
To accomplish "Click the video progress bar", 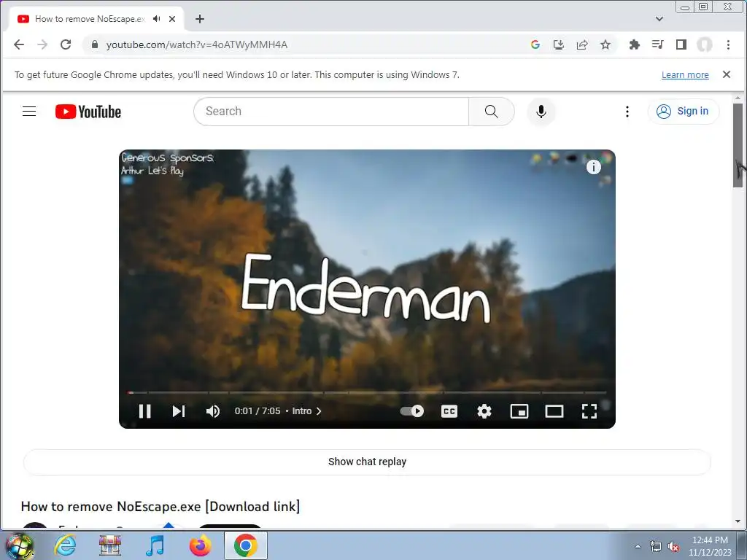I will click(x=368, y=392).
